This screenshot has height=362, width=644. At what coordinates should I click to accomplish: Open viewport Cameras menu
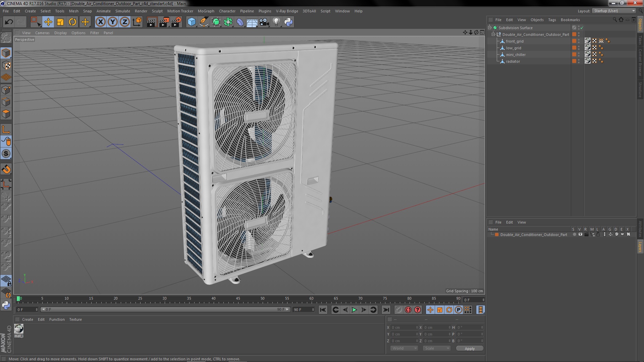click(42, 33)
